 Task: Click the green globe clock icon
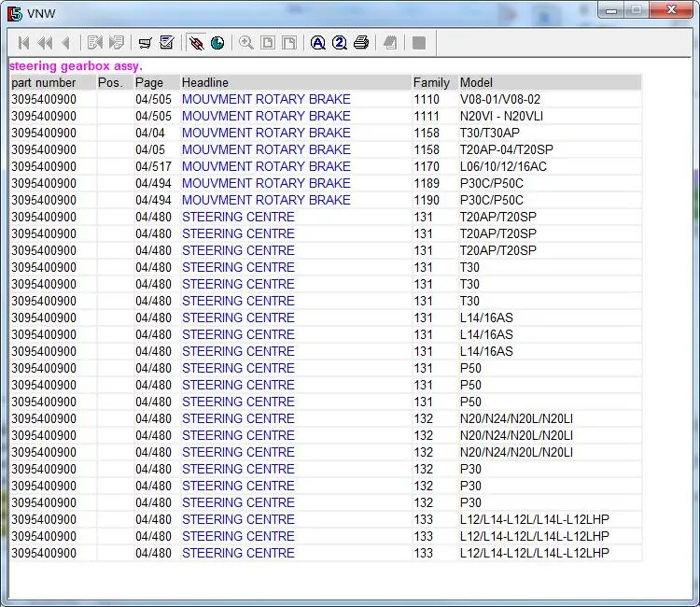click(217, 43)
